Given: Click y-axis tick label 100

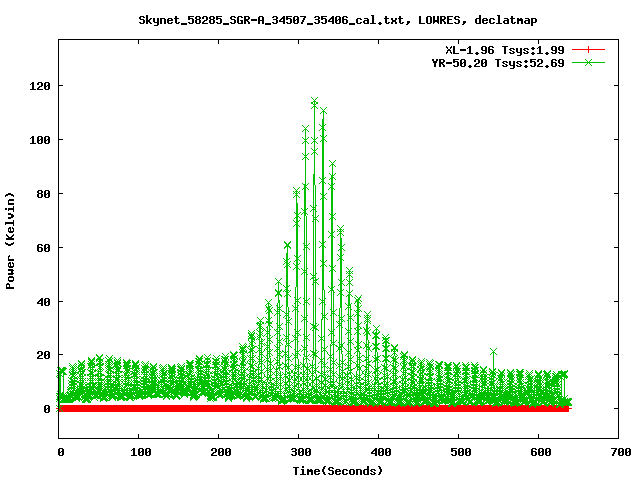Looking at the screenshot, I should pyautogui.click(x=40, y=140).
